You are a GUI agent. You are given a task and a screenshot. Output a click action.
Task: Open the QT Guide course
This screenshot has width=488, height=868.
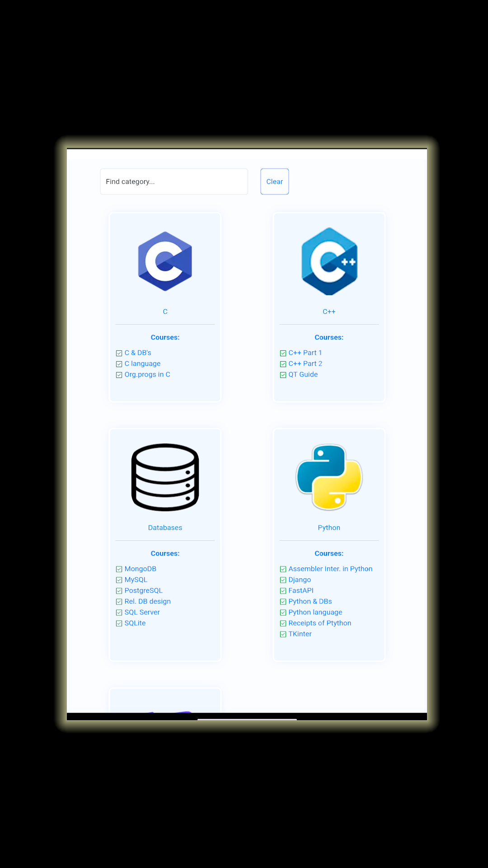coord(303,374)
